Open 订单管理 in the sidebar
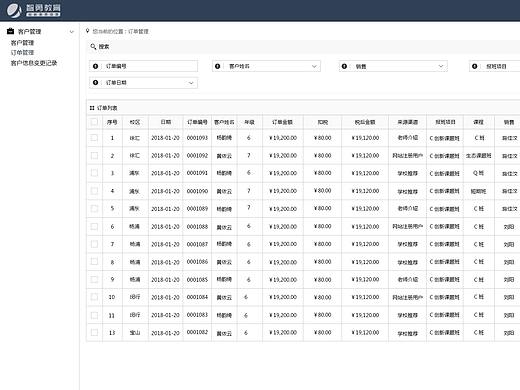This screenshot has height=390, width=520. [22, 53]
